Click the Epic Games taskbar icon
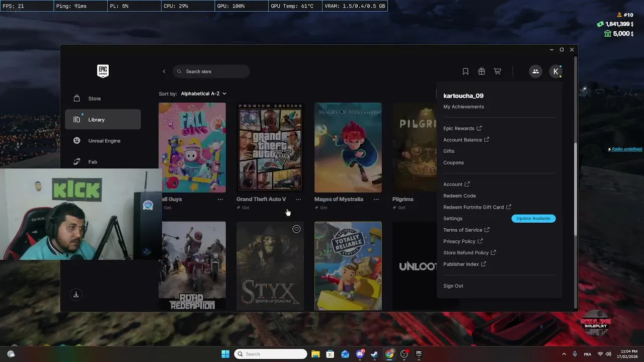The height and width of the screenshot is (362, 644). coord(419,354)
